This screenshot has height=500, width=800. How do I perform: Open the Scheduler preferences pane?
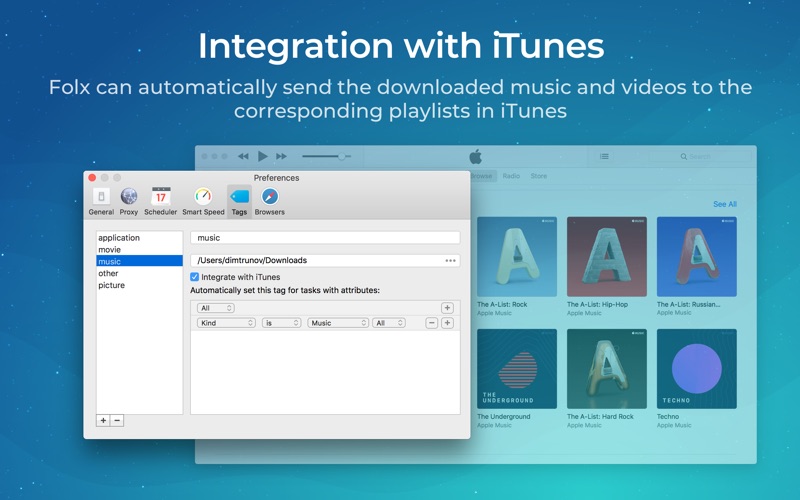pos(160,201)
